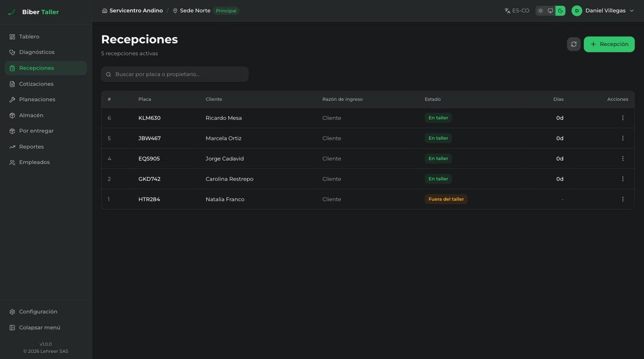Image resolution: width=644 pixels, height=359 pixels.
Task: Open actions menu for GKD742 row
Action: point(623,179)
